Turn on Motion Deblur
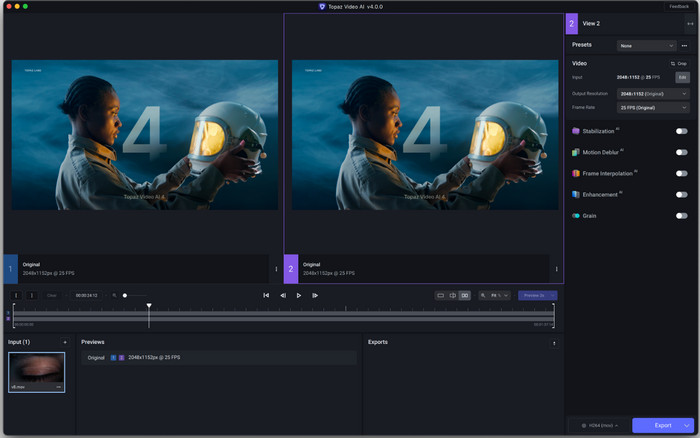This screenshot has width=700, height=438. (x=681, y=152)
